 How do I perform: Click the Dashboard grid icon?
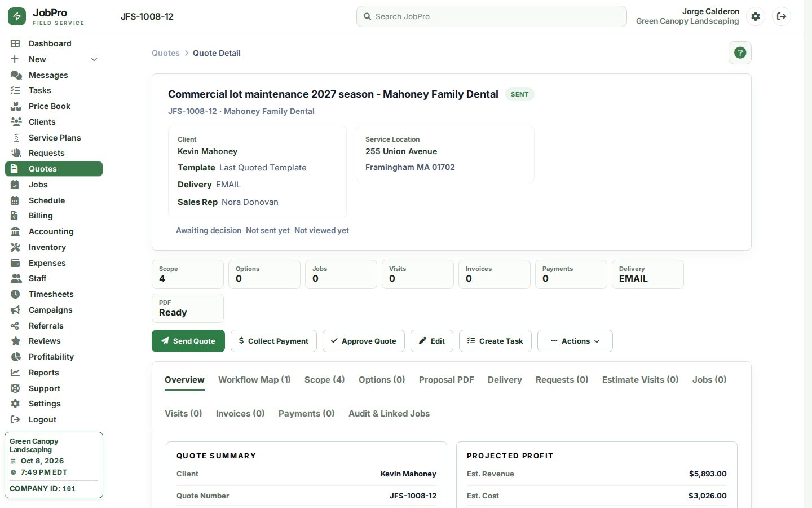(x=15, y=43)
